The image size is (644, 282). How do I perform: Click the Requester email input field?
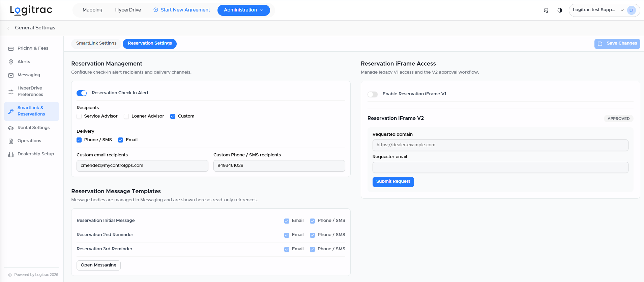click(x=500, y=168)
